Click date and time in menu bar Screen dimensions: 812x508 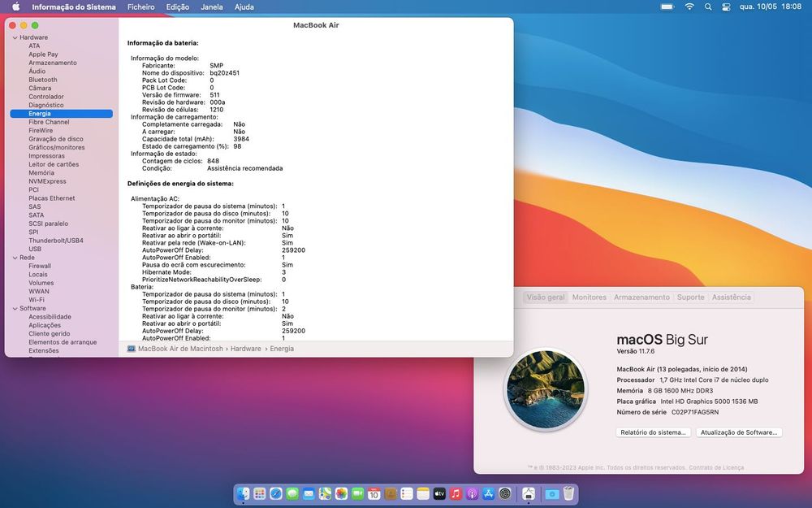[x=770, y=7]
